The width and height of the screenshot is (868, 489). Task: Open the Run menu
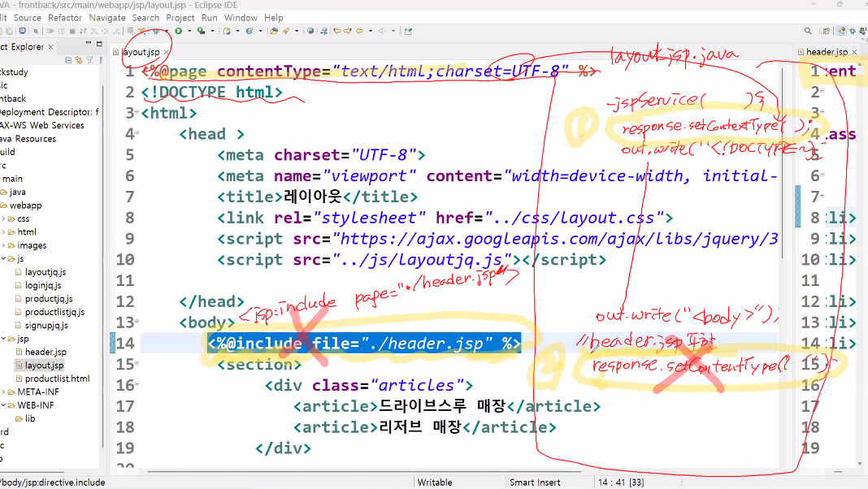point(209,18)
